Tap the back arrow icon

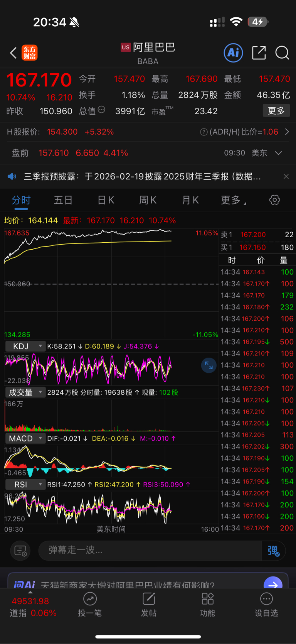[13, 53]
